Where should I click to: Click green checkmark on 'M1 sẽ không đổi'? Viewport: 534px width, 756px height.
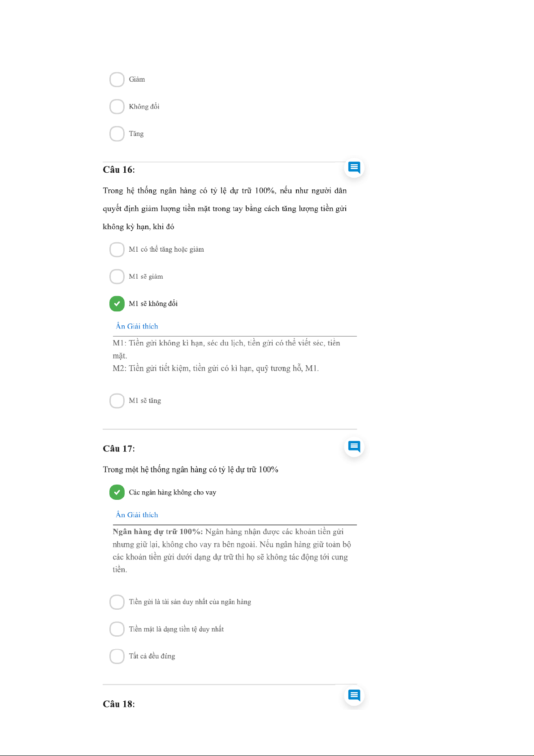tap(117, 304)
